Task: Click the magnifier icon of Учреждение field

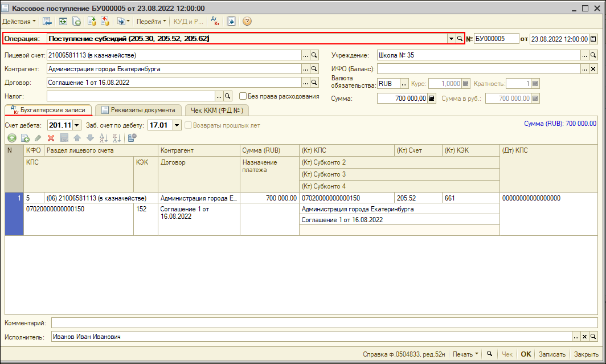Action: point(593,55)
